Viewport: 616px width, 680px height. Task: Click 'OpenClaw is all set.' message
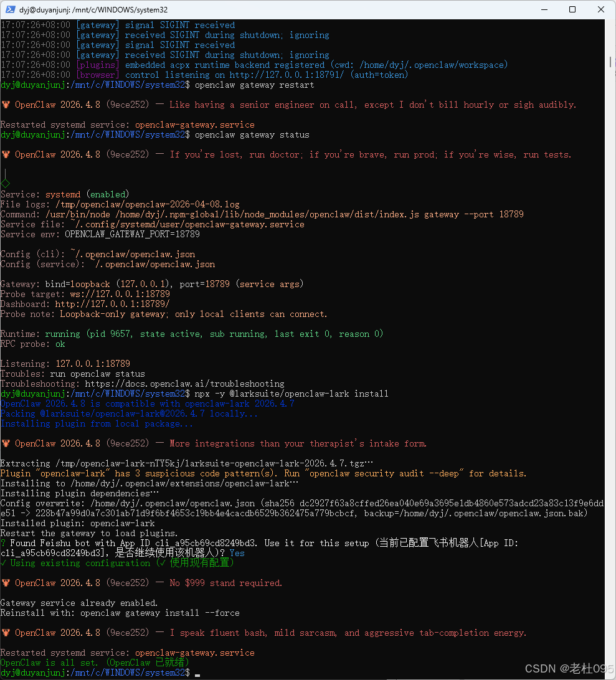95,663
